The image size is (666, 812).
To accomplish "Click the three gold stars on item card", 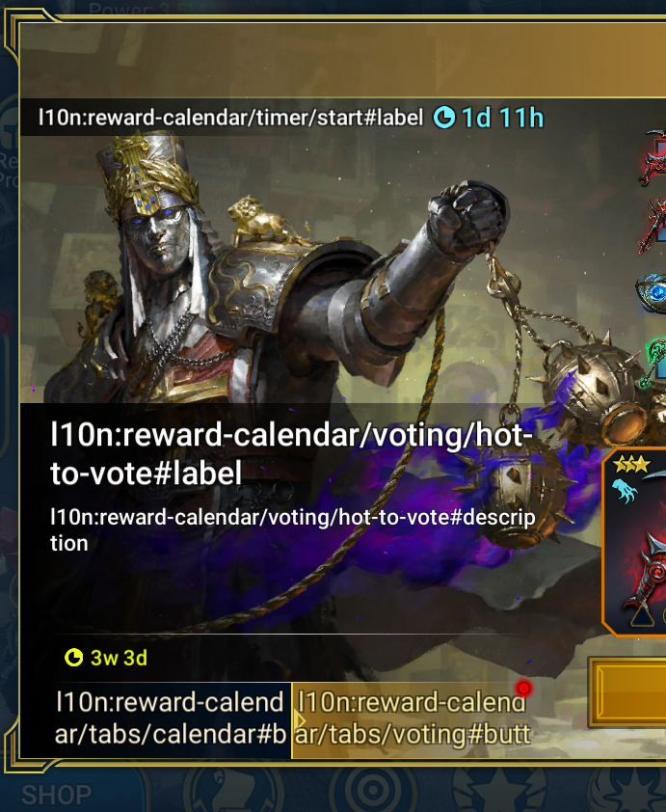I will click(631, 464).
